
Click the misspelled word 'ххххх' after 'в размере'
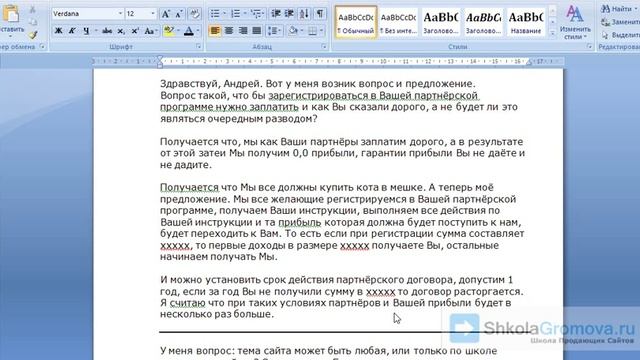coord(354,245)
